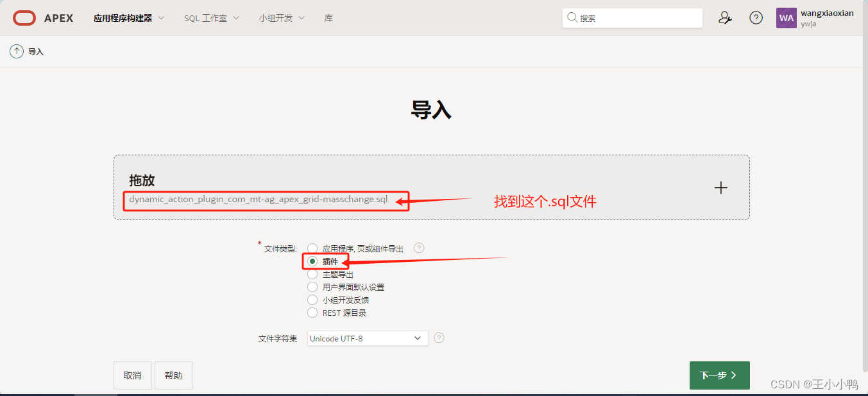The width and height of the screenshot is (868, 396).
Task: Open the help question mark icon in header
Action: tap(756, 18)
